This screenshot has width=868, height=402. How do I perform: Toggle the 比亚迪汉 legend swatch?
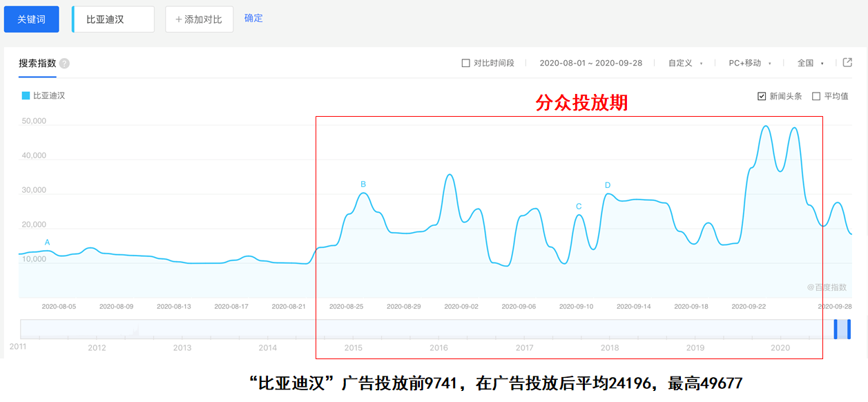pyautogui.click(x=26, y=95)
